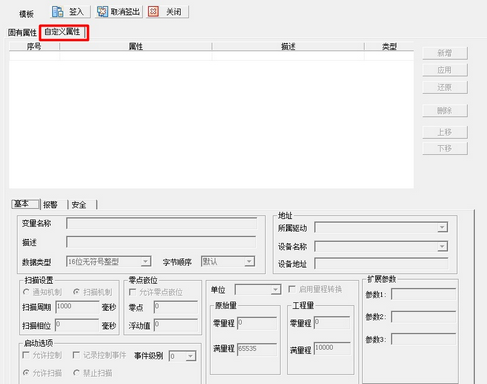Screen dimensions: 487x384
Task: Click the 签入 check-in icon
Action: click(58, 12)
